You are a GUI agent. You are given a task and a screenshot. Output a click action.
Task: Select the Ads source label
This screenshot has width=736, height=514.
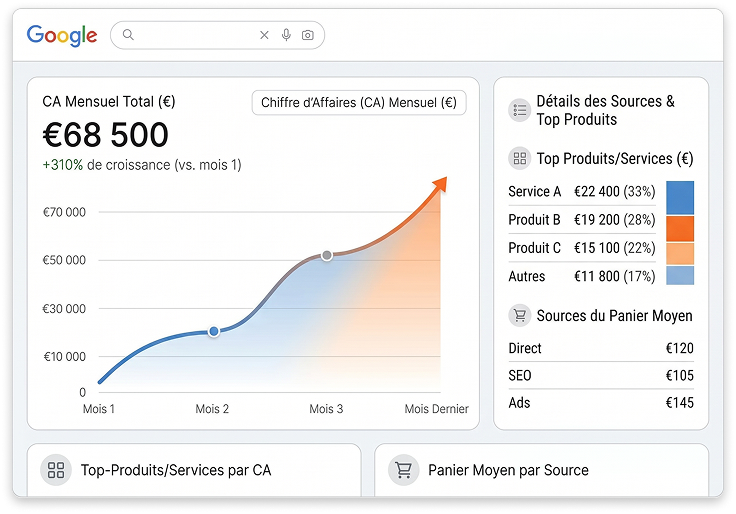coord(519,403)
